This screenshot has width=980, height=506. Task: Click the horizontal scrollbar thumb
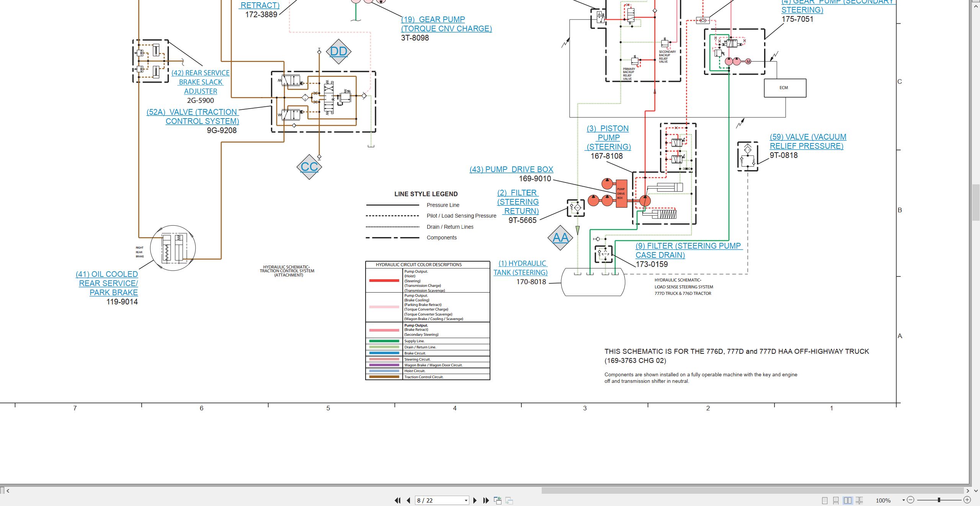tap(752, 491)
